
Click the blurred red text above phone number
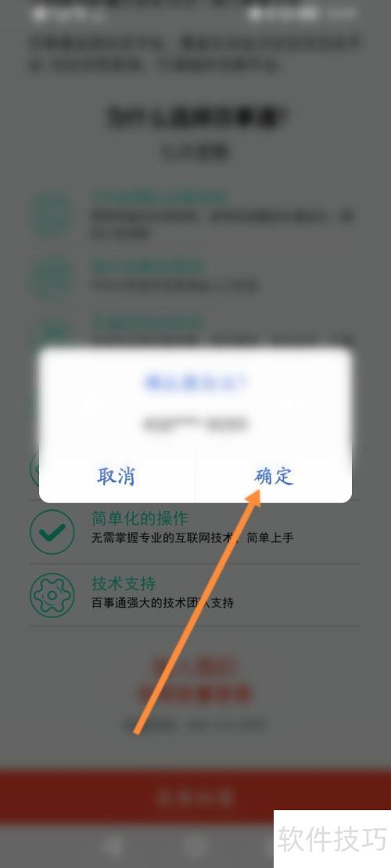click(195, 681)
